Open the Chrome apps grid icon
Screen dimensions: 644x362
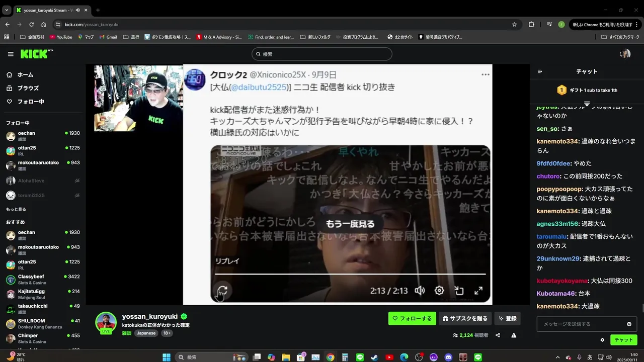coord(7,37)
